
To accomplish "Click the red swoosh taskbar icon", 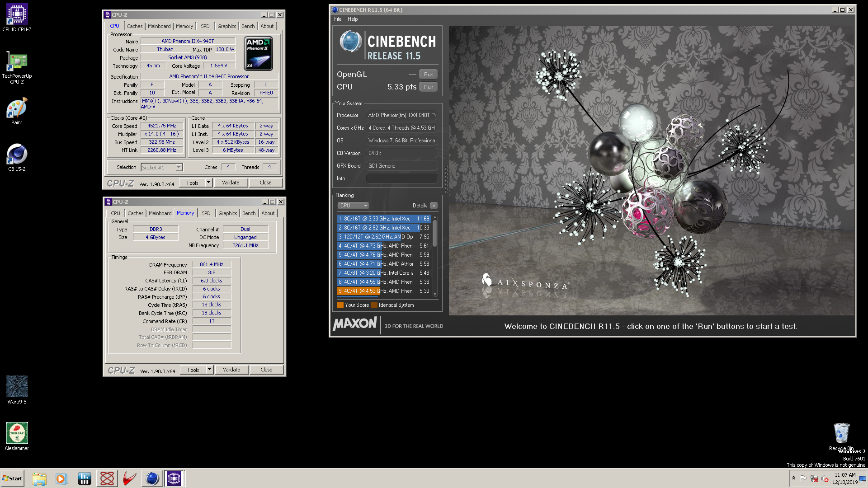I will [129, 479].
